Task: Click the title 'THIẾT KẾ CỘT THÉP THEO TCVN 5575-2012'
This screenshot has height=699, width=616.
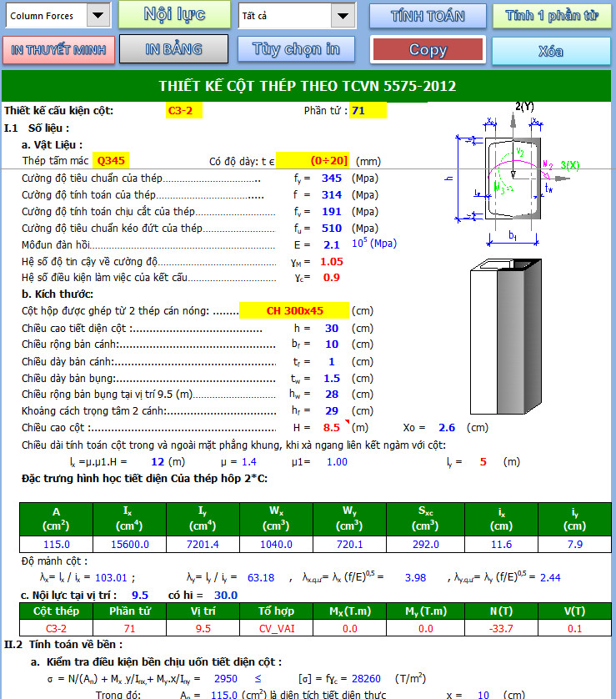Action: 308,86
